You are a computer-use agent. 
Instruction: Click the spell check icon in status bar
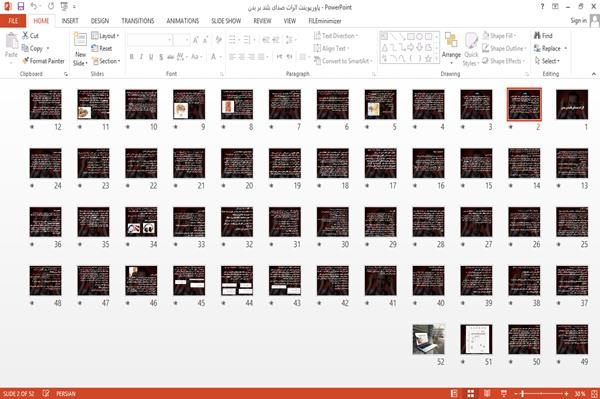[46, 393]
